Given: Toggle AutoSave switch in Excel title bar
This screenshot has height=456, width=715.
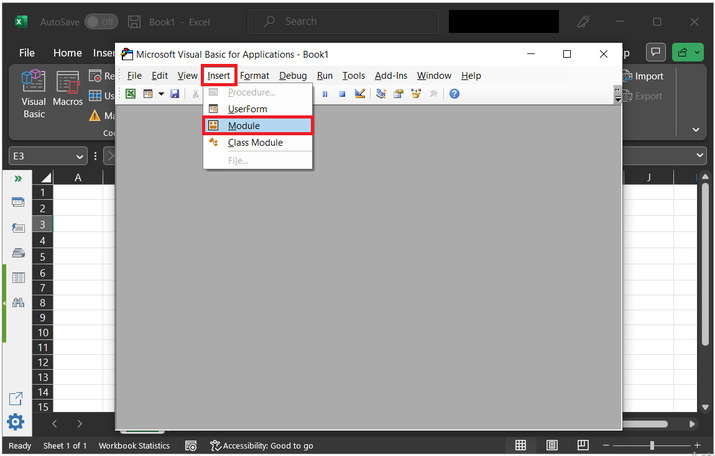Looking at the screenshot, I should (x=101, y=21).
